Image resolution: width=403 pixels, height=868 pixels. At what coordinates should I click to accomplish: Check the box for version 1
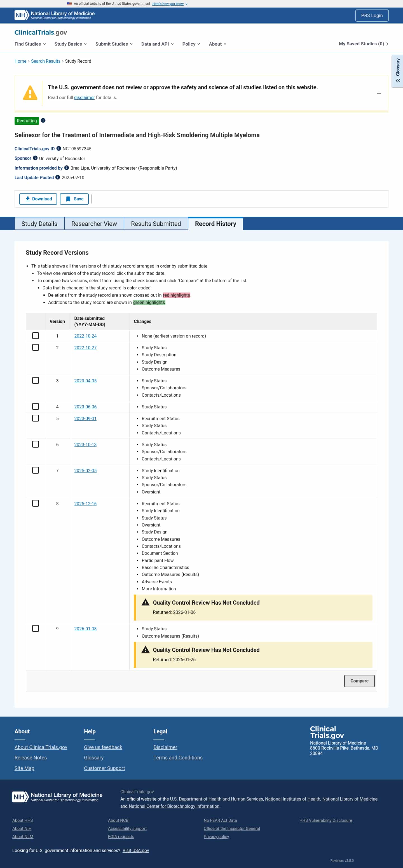pyautogui.click(x=35, y=336)
